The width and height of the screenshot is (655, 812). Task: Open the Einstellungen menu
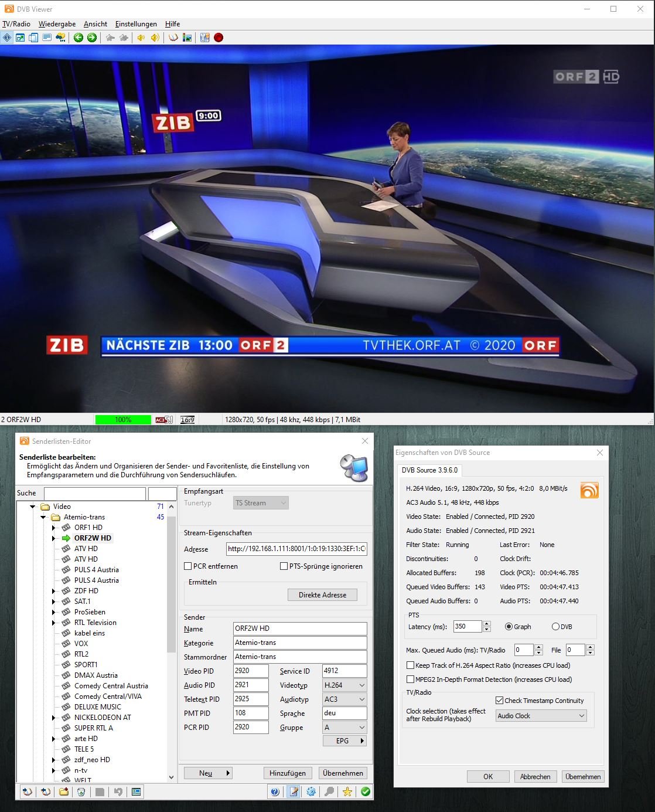click(x=136, y=24)
